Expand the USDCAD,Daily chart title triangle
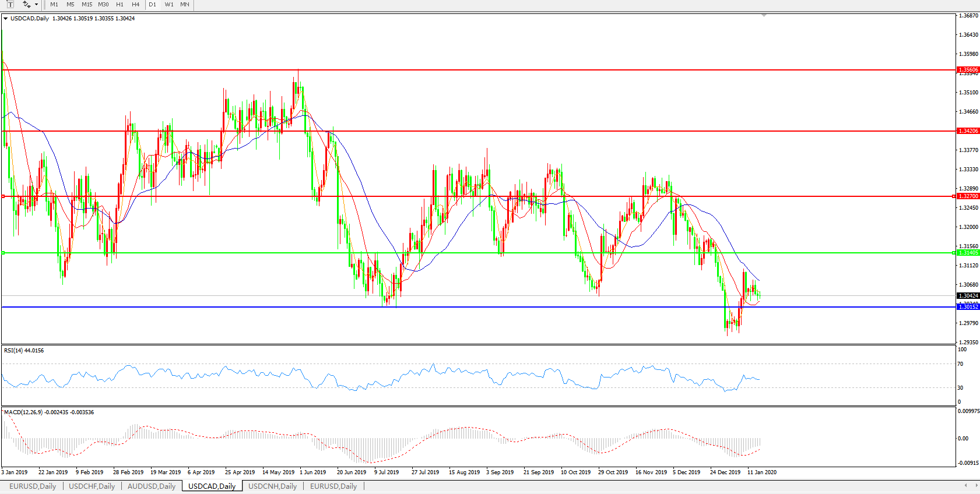The image size is (980, 494). click(6, 19)
